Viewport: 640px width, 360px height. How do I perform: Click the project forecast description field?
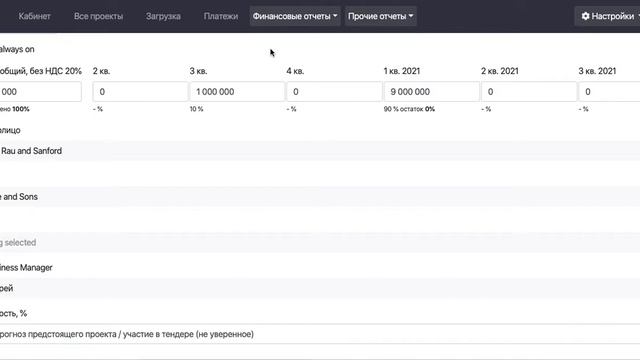pyautogui.click(x=320, y=334)
